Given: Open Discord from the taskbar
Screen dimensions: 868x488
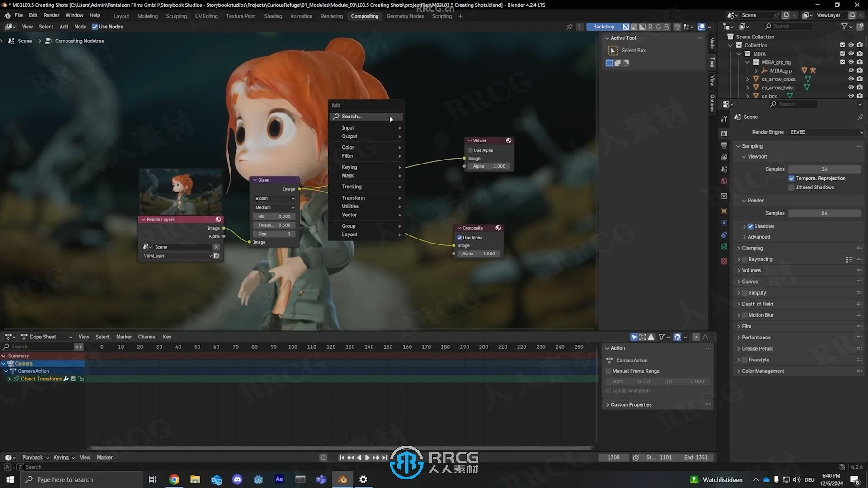Looking at the screenshot, I should pos(237,479).
